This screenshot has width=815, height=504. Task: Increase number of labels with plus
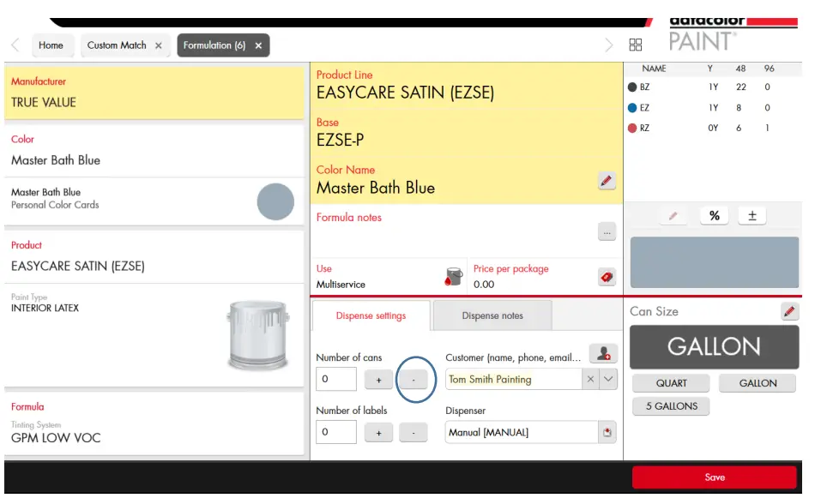pos(378,433)
